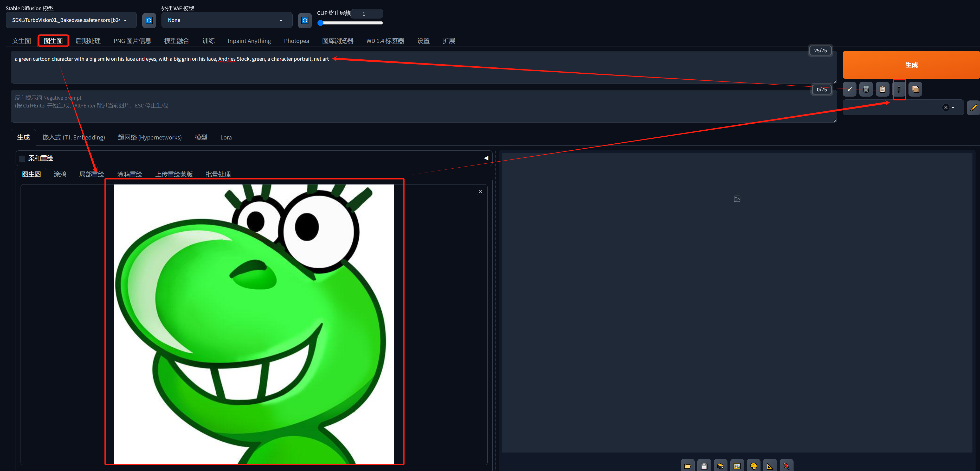Viewport: 980px width, 471px height.
Task: Click the color palette send-to-inpaint icon
Action: [x=753, y=466]
